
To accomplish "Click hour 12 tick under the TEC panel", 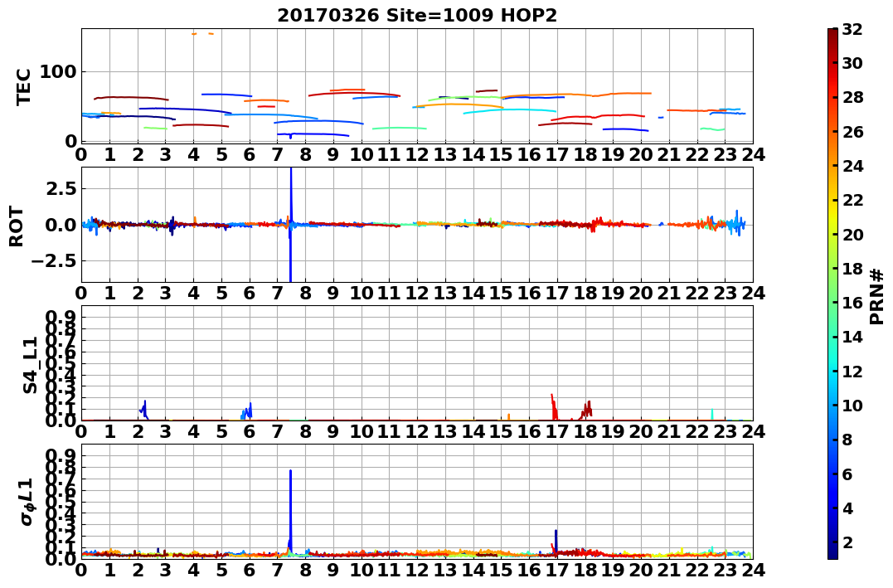I will 417,154.
